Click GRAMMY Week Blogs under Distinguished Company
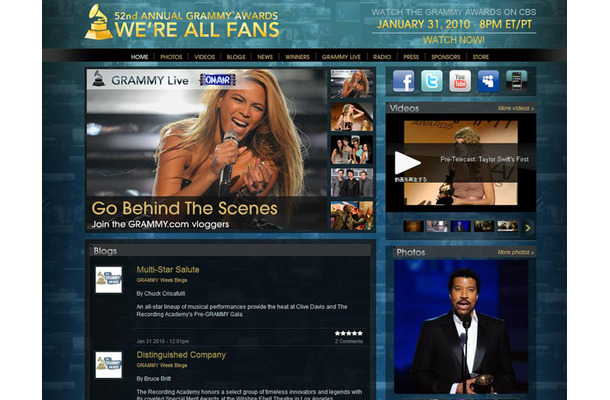Viewport: 610px width, 400px height. click(x=162, y=365)
